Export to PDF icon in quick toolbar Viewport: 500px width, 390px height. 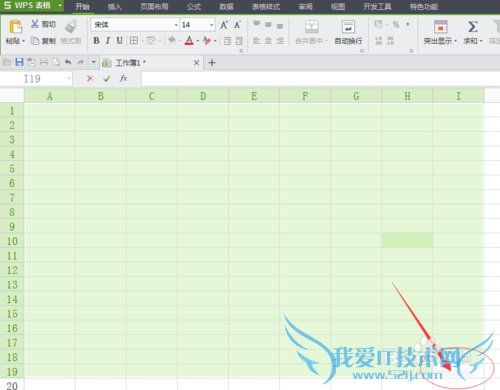pos(31,62)
